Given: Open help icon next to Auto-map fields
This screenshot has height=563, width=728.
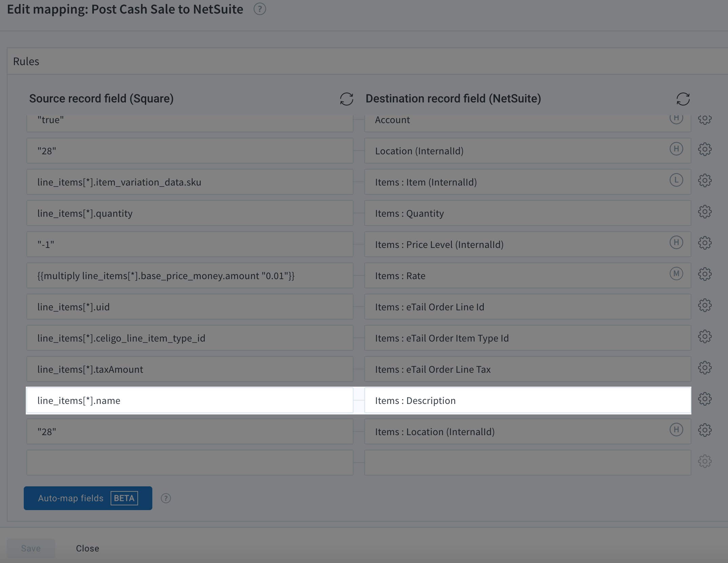Looking at the screenshot, I should [166, 498].
